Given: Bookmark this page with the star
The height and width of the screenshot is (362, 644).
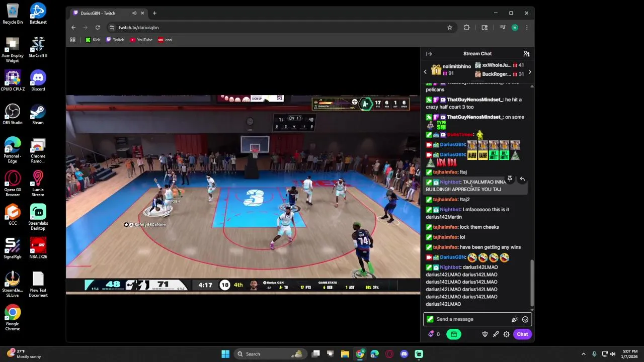Looking at the screenshot, I should click(x=450, y=28).
